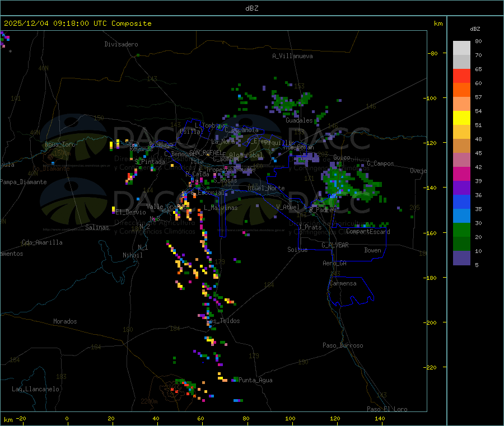This screenshot has height=426, width=504.
Task: Click the 'Salinas' map label
Action: pyautogui.click(x=97, y=227)
